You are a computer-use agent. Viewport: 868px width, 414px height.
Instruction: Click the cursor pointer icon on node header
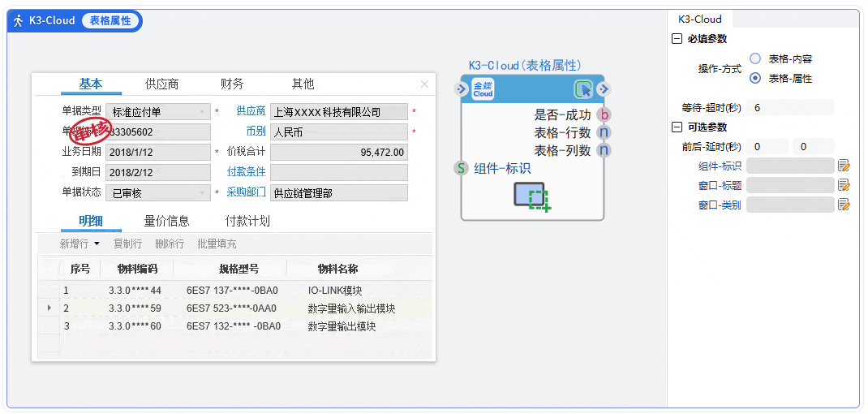tap(583, 89)
